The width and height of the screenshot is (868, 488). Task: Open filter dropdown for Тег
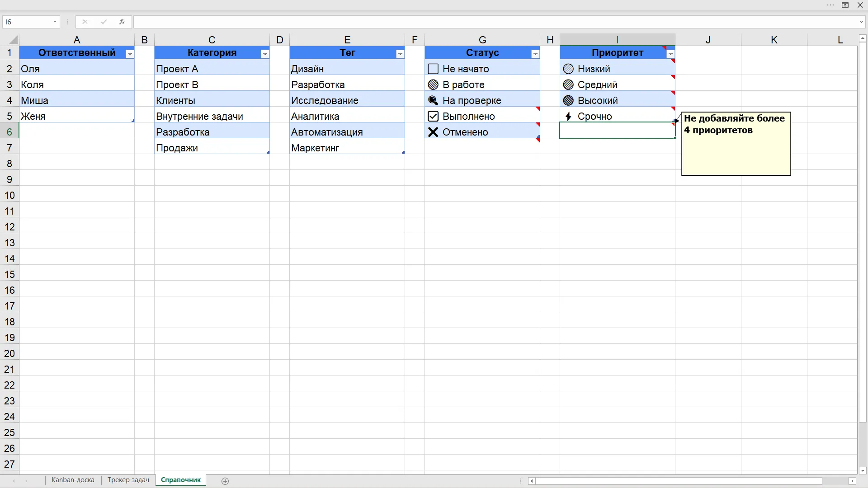coord(400,54)
